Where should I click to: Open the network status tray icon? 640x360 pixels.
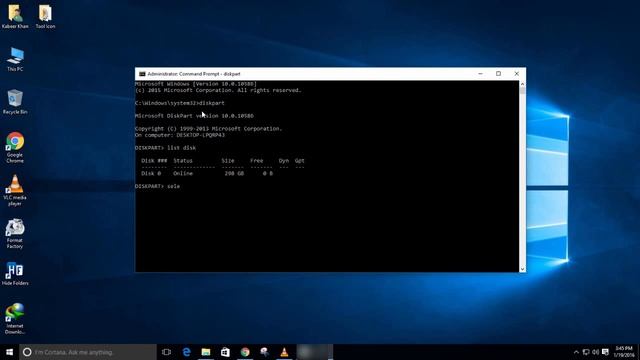[x=586, y=352]
